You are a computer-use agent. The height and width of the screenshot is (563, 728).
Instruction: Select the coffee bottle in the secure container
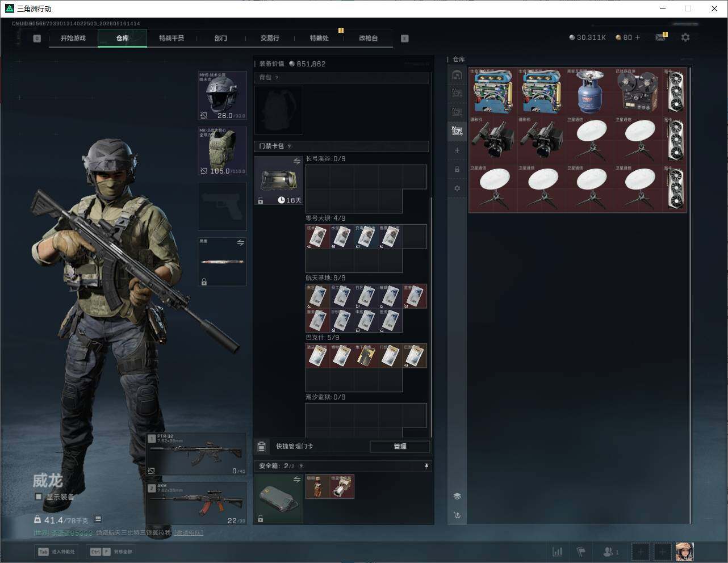(x=317, y=486)
